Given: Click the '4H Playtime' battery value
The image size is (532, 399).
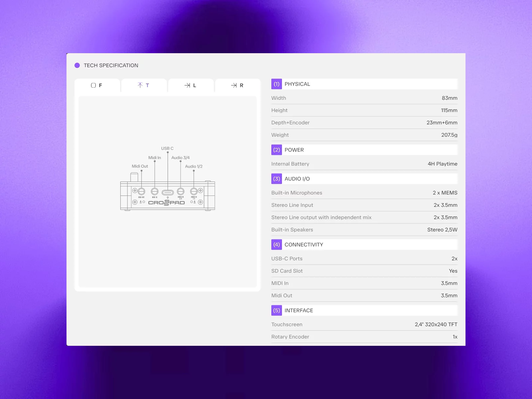Looking at the screenshot, I should [x=443, y=164].
